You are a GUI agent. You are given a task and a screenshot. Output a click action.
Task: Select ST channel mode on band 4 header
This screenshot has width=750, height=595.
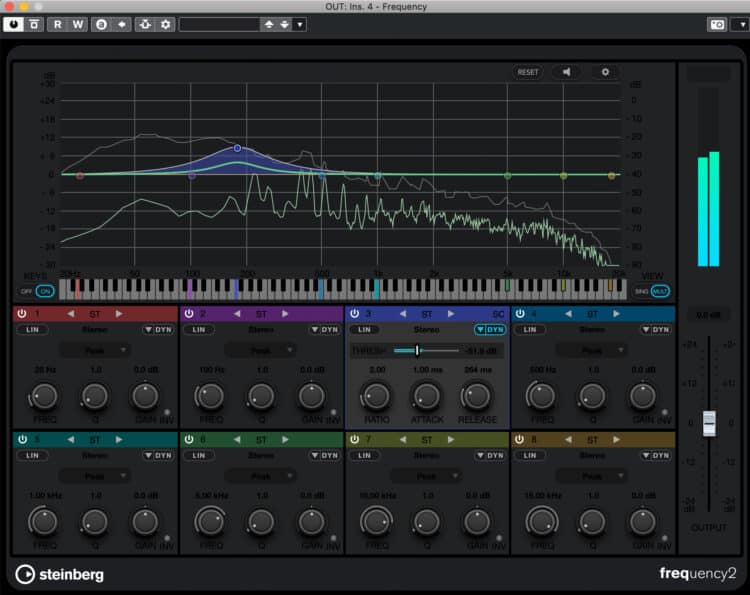point(592,314)
